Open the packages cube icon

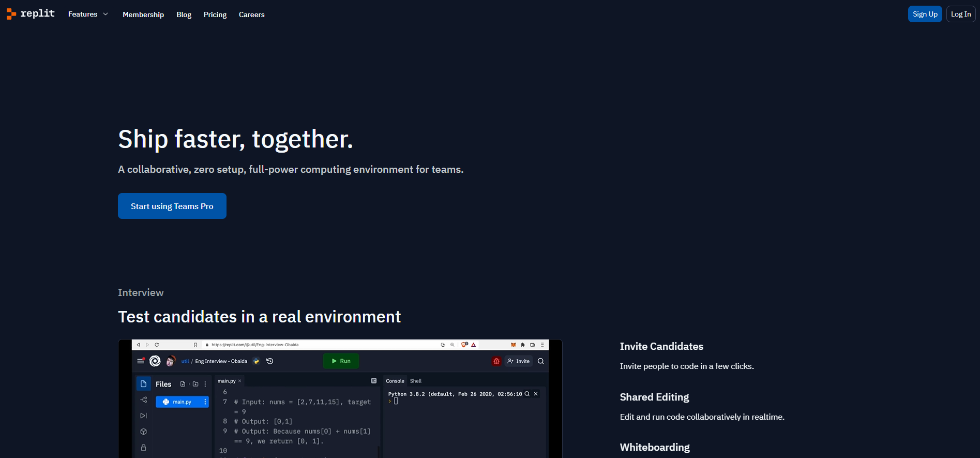coord(143,432)
